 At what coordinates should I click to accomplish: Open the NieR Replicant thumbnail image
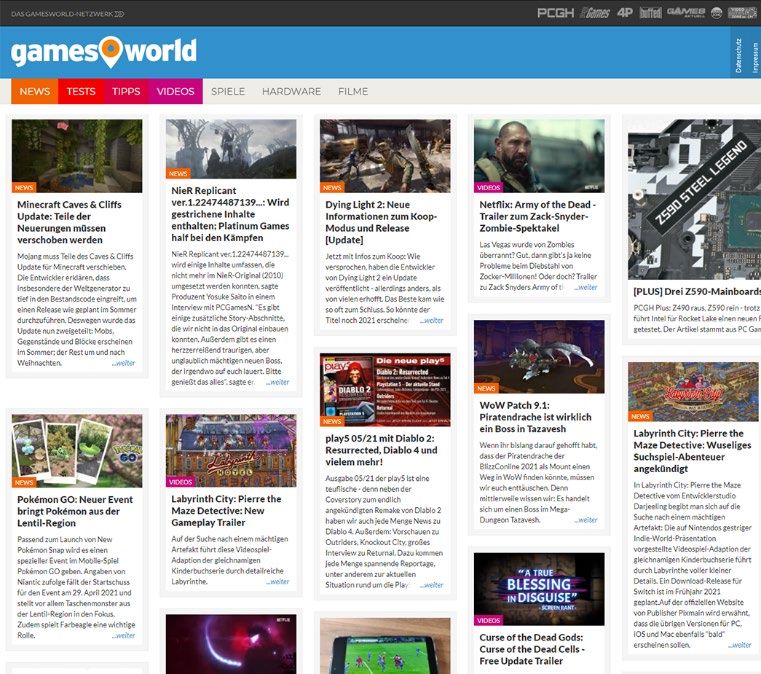pos(231,149)
